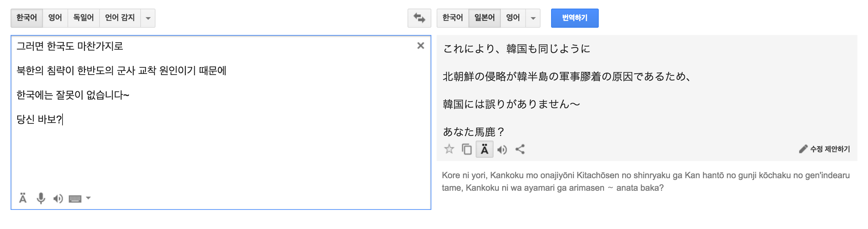Image resolution: width=868 pixels, height=229 pixels.
Task: Open input tools options arrow
Action: click(88, 198)
